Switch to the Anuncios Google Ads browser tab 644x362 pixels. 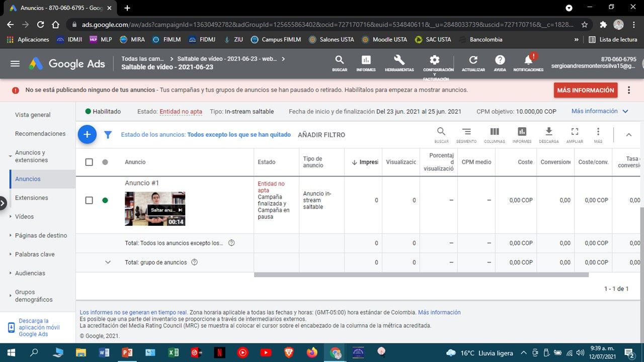pyautogui.click(x=61, y=8)
